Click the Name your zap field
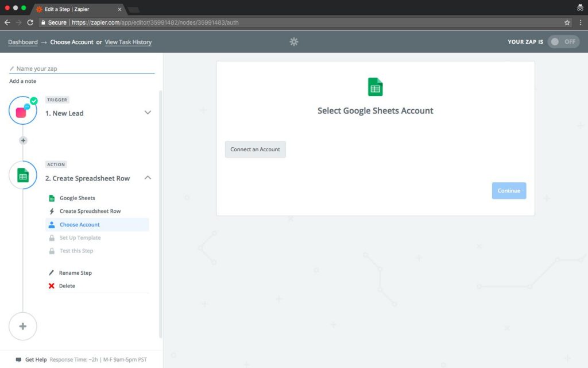The height and width of the screenshot is (368, 588). point(82,69)
